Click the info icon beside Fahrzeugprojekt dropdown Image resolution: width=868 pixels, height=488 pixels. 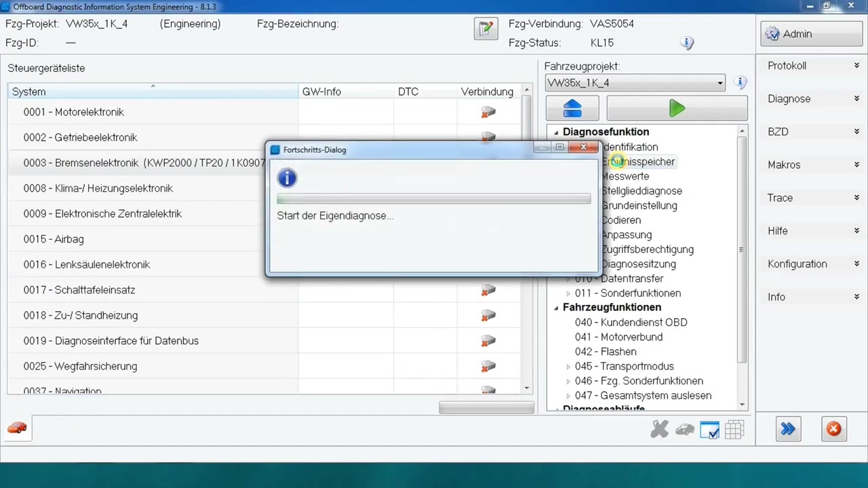(741, 83)
